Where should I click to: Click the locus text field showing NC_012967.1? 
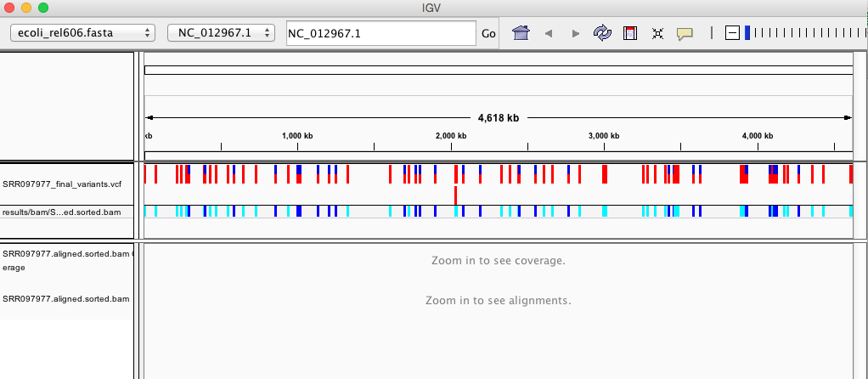pos(380,33)
